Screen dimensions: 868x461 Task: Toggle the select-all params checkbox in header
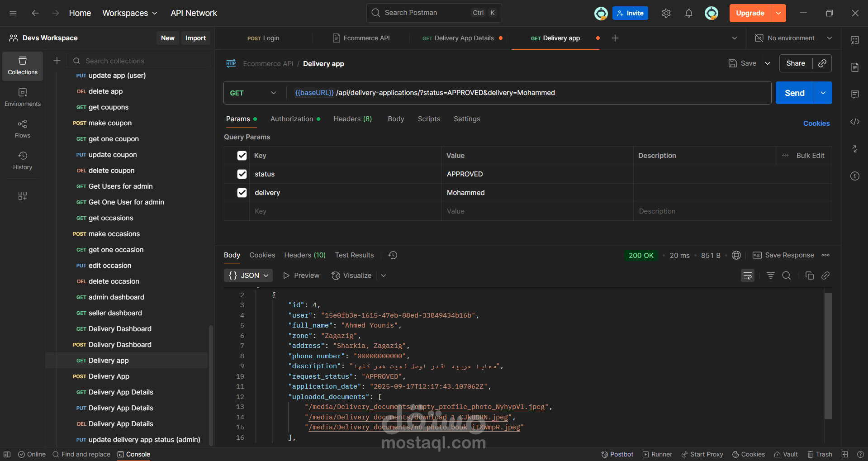tap(242, 156)
